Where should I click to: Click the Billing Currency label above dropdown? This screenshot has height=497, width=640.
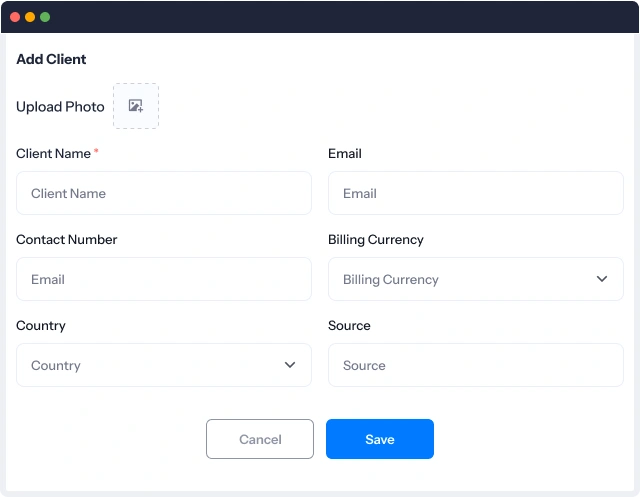(x=376, y=240)
